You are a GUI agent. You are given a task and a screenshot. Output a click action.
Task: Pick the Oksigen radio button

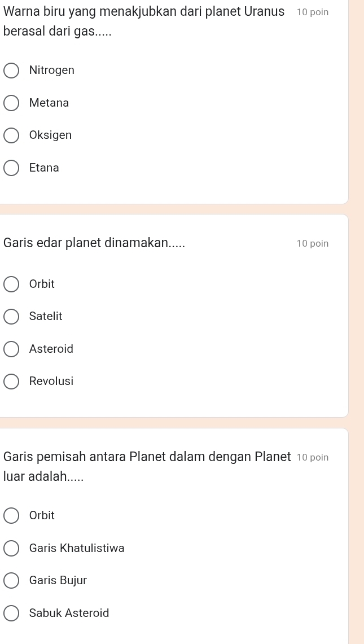click(x=11, y=135)
